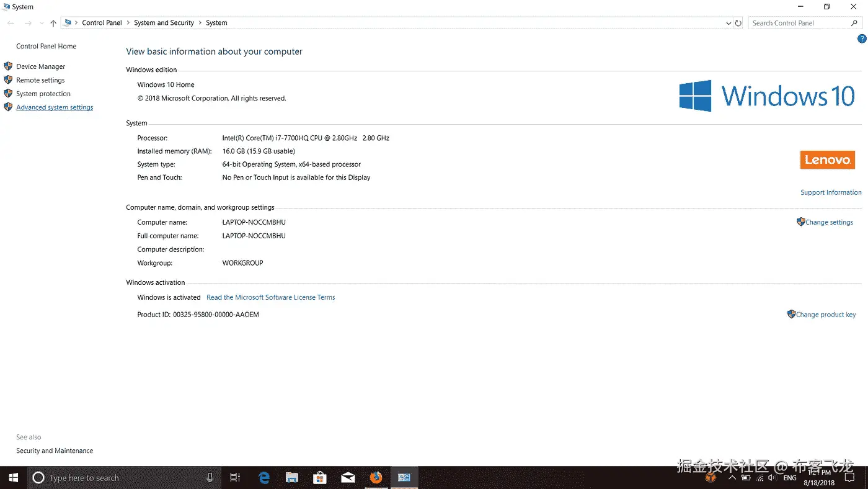The width and height of the screenshot is (868, 489).
Task: Open File Explorer from the taskbar
Action: [292, 478]
